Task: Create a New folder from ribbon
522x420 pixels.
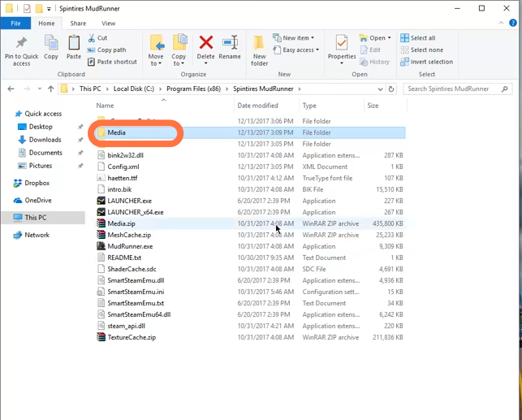Action: click(x=259, y=50)
